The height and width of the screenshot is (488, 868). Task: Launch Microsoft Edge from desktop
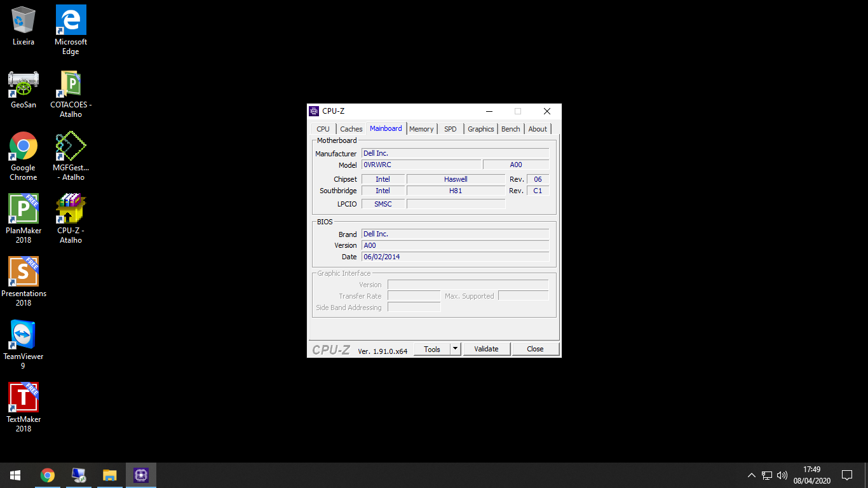[71, 30]
